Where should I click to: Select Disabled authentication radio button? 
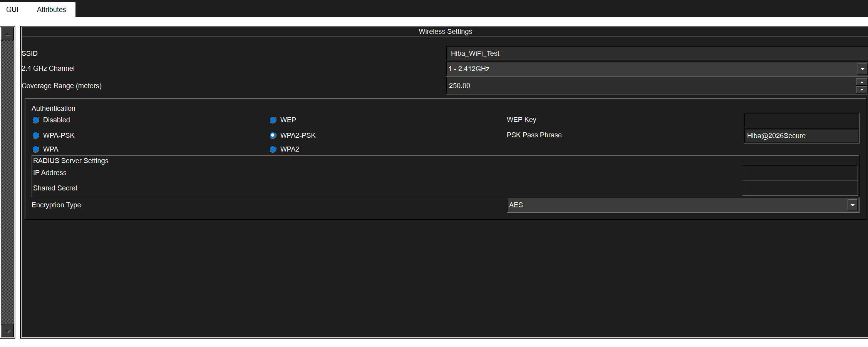[36, 120]
